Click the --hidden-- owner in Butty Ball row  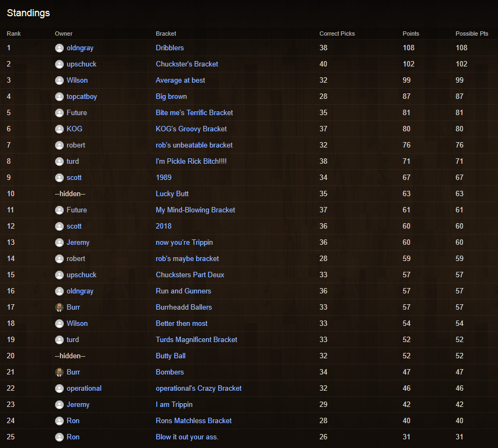pos(70,356)
